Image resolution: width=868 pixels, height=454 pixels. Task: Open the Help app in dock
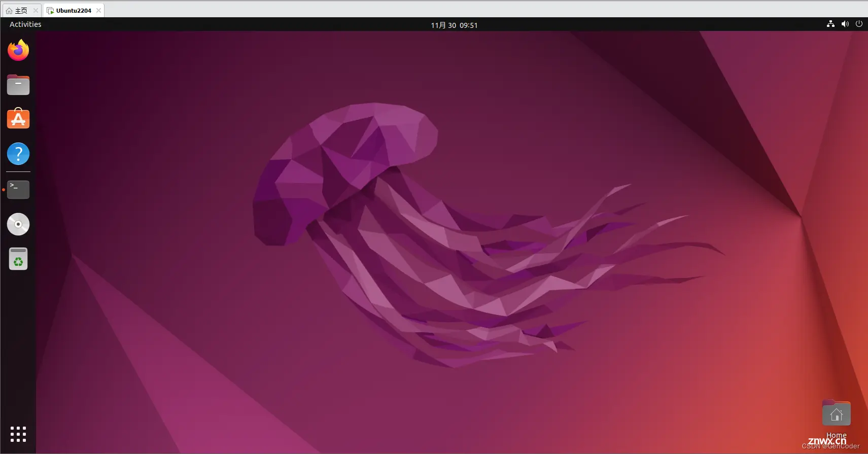(18, 154)
